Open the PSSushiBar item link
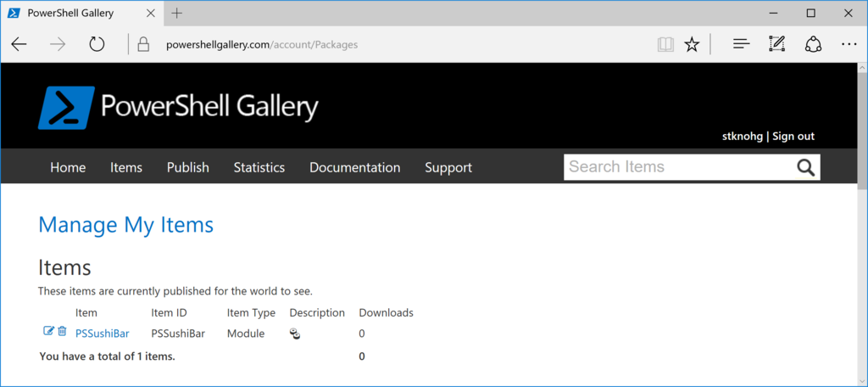 pos(103,334)
